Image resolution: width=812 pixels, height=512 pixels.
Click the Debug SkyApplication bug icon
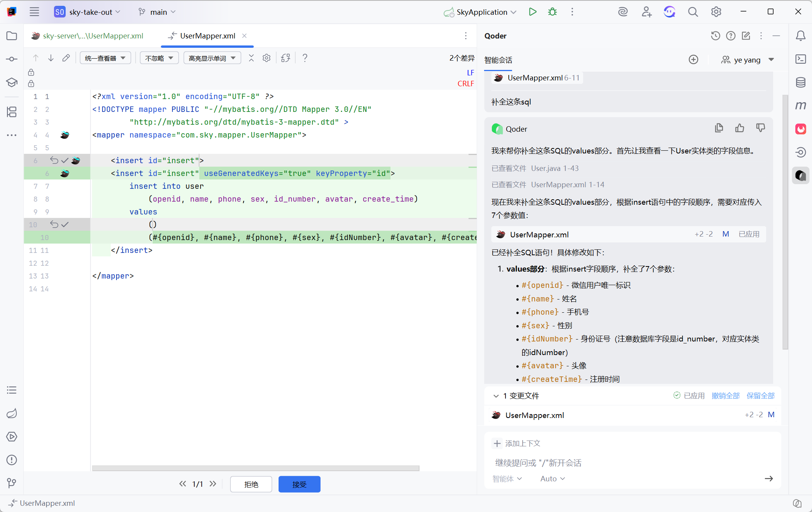tap(552, 12)
